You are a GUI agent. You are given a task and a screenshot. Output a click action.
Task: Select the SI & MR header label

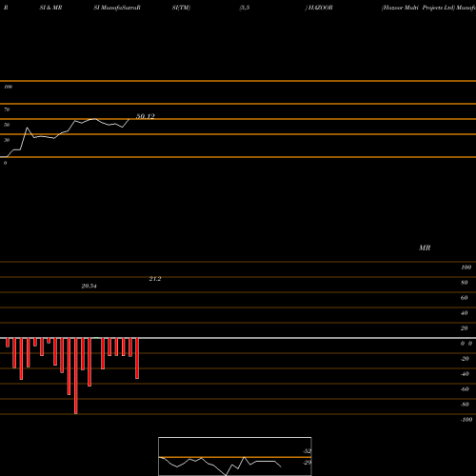pyautogui.click(x=50, y=8)
